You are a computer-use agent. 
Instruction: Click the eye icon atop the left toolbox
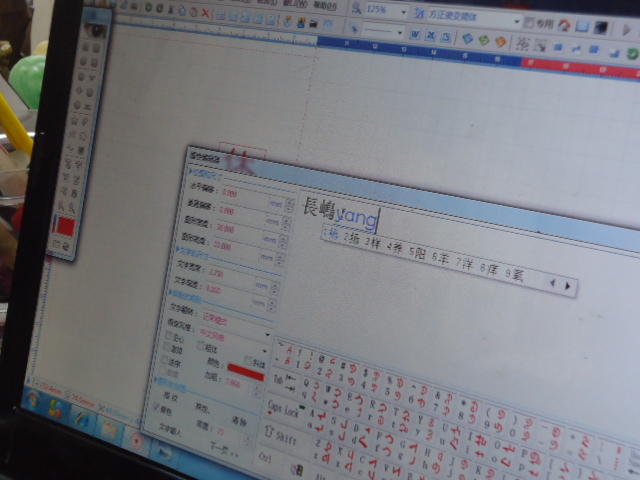coord(95,29)
